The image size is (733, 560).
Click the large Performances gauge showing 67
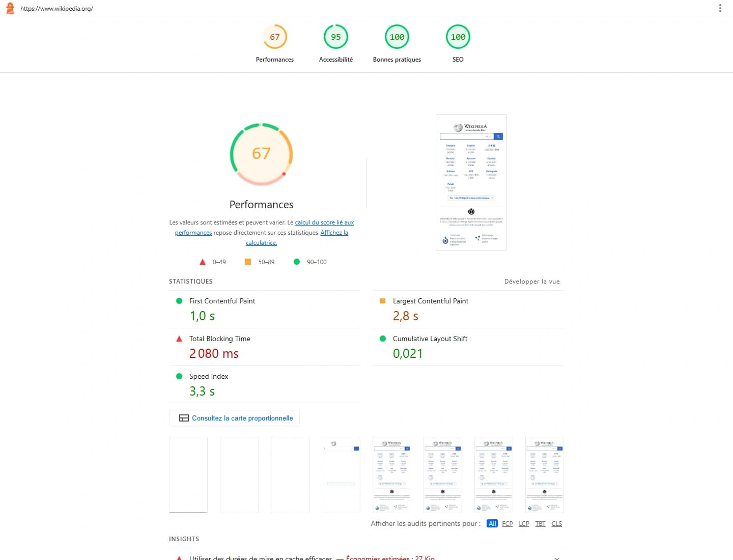coord(262,154)
